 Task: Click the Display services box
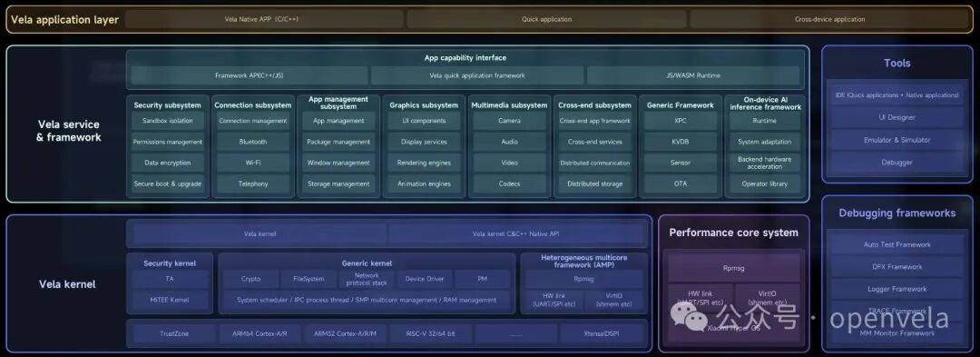425,142
